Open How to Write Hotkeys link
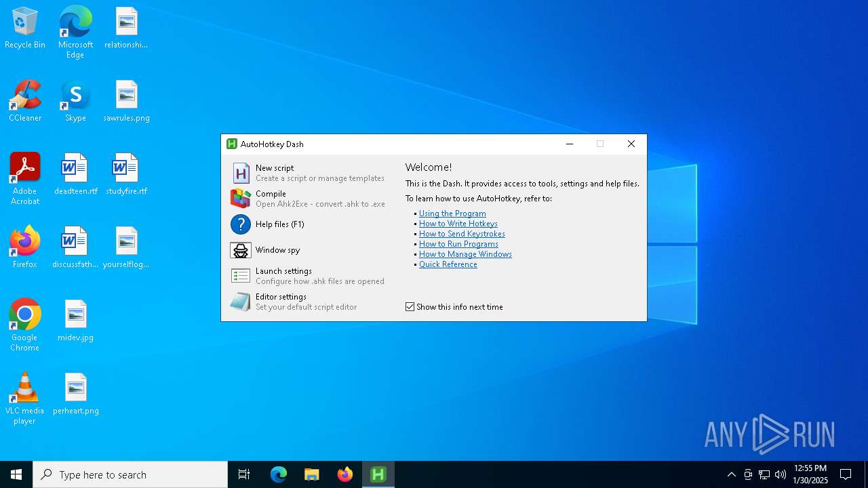The image size is (868, 488). point(458,224)
